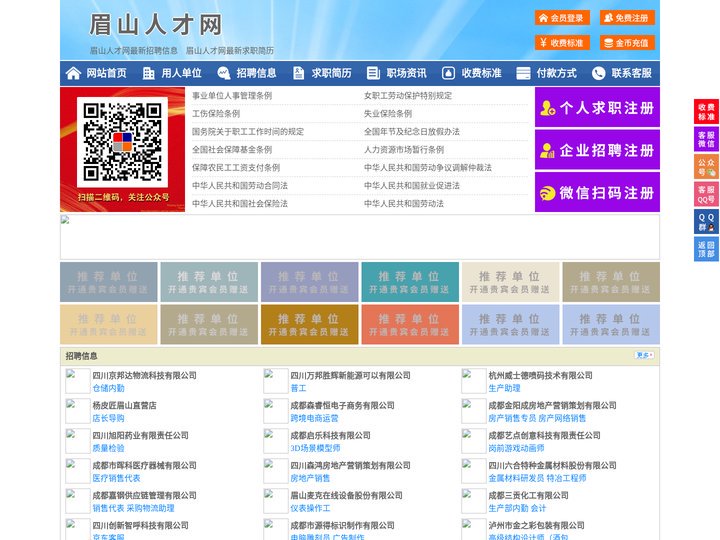
Task: Click the phone icon beside 联系客服
Action: tap(598, 73)
